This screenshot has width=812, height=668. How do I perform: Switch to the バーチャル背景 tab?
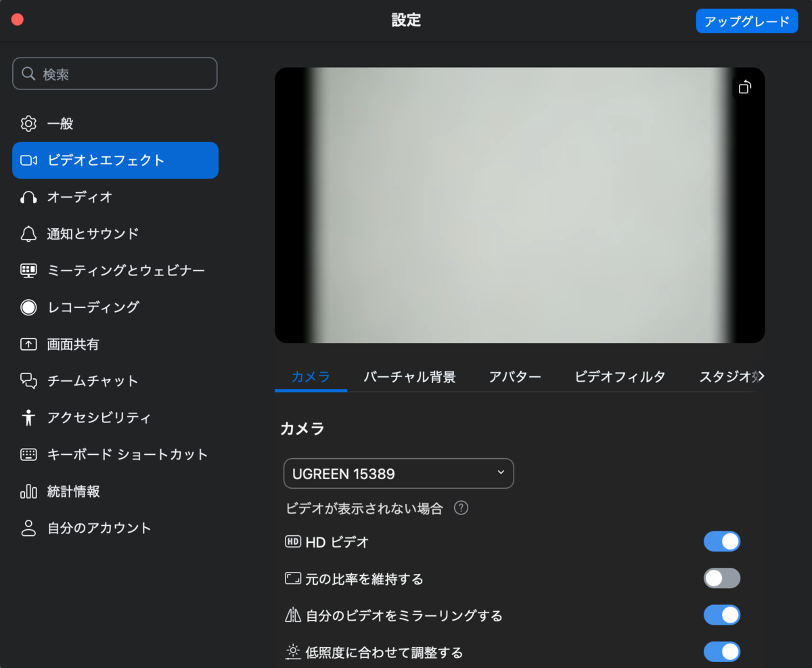pos(409,377)
